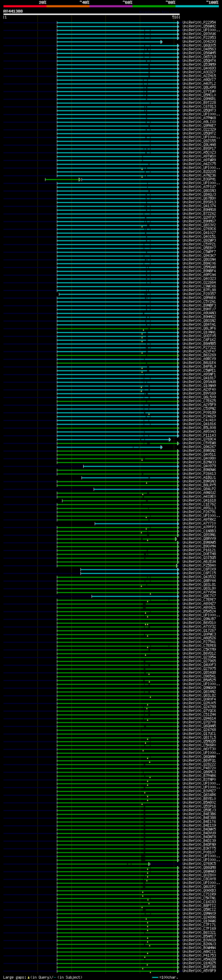Select hit label UniRef100_P26791

[x=199, y=512]
